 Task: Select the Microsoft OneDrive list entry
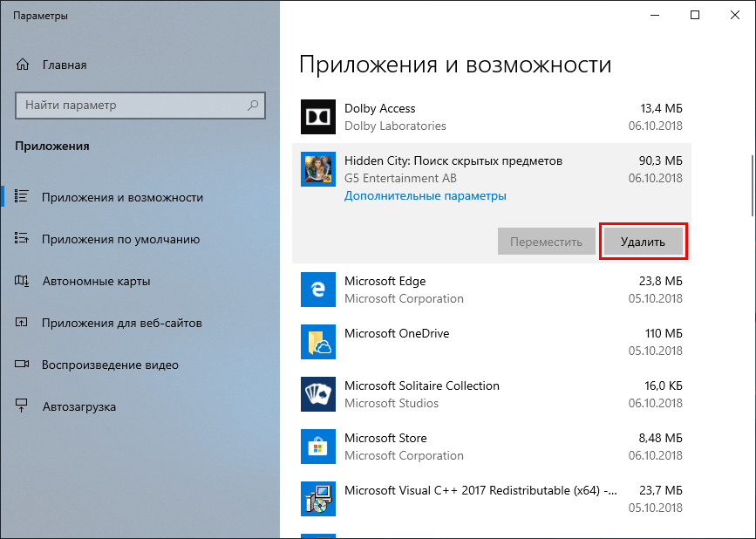point(492,342)
